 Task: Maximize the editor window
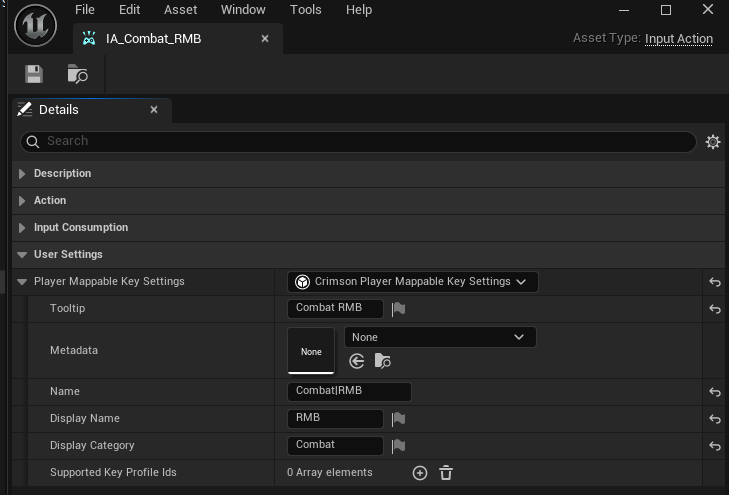pos(666,10)
